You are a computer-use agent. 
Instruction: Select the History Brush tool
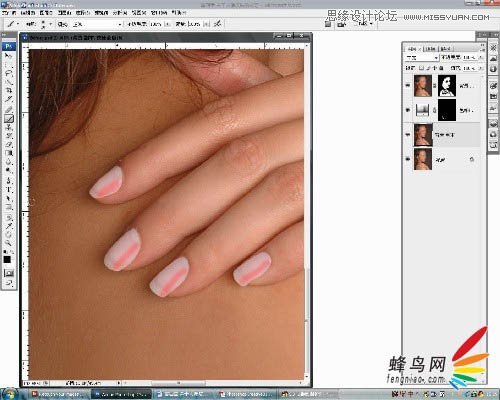[8, 136]
